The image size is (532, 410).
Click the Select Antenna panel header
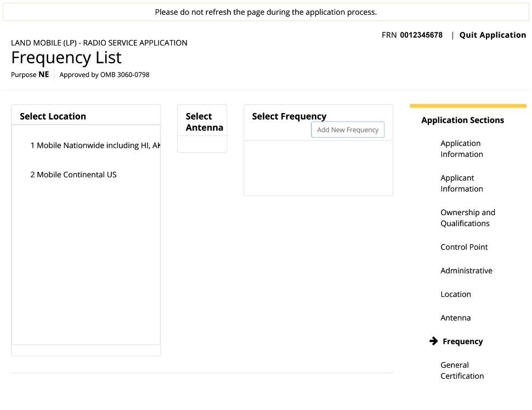(204, 122)
